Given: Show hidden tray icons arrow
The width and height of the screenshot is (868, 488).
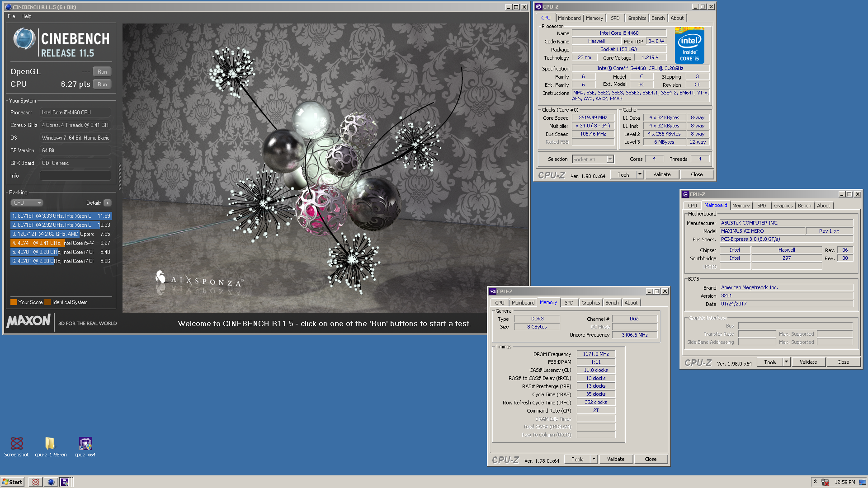Looking at the screenshot, I should (815, 482).
